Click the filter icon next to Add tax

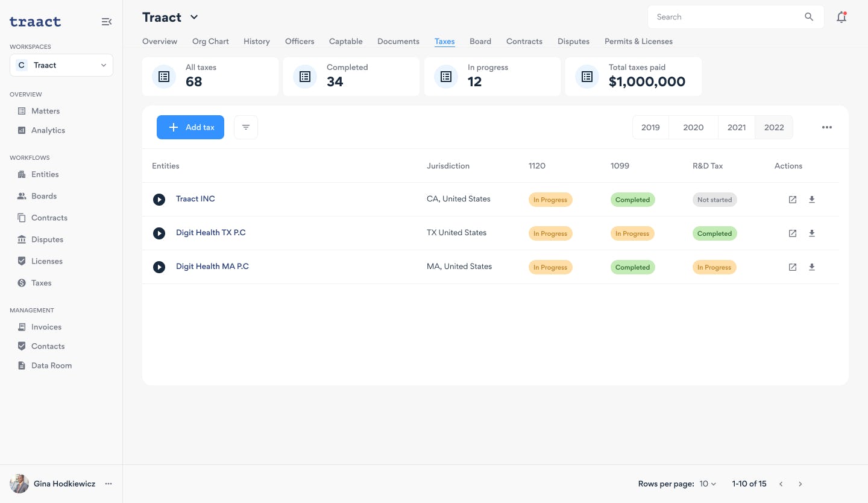point(246,127)
